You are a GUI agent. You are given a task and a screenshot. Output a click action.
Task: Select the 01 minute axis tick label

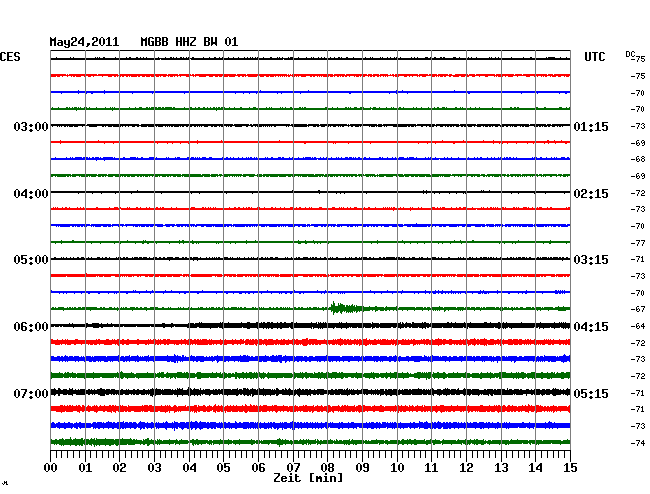click(85, 467)
